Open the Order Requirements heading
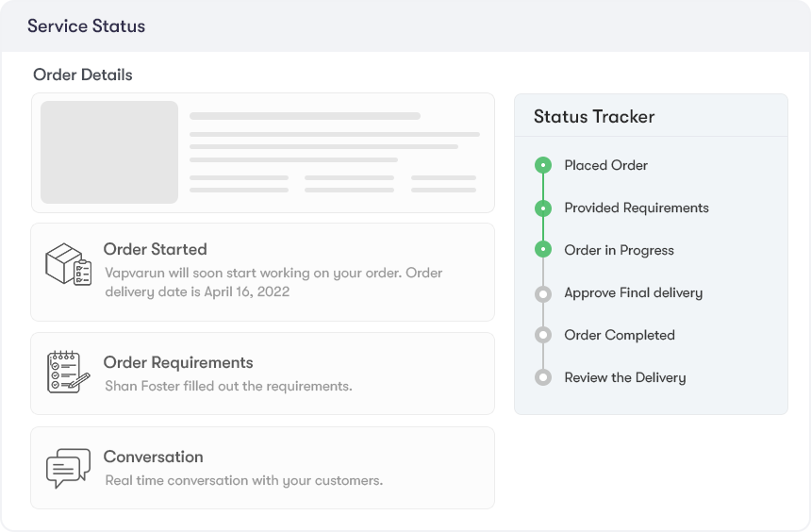Image resolution: width=811 pixels, height=532 pixels. [178, 363]
